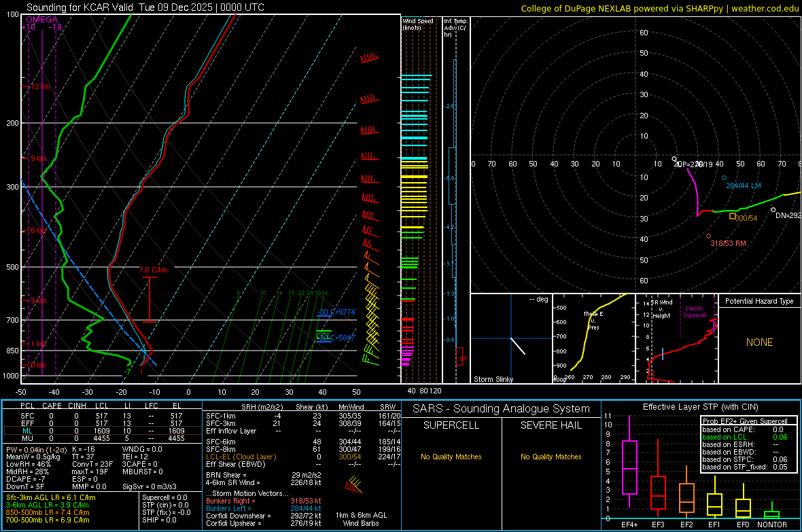Click the Storm Slinky panel label
The height and width of the screenshot is (532, 802).
click(493, 379)
